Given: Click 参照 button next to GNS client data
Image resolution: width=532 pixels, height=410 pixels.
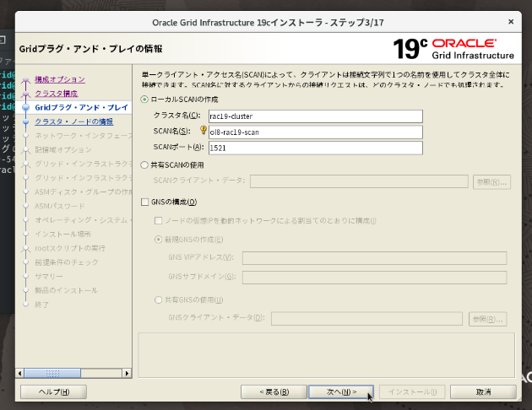Looking at the screenshot, I should (487, 319).
